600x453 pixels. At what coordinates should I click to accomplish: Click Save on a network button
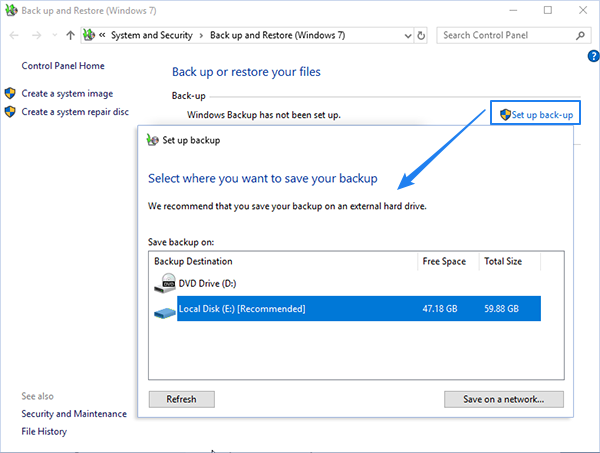pyautogui.click(x=504, y=399)
